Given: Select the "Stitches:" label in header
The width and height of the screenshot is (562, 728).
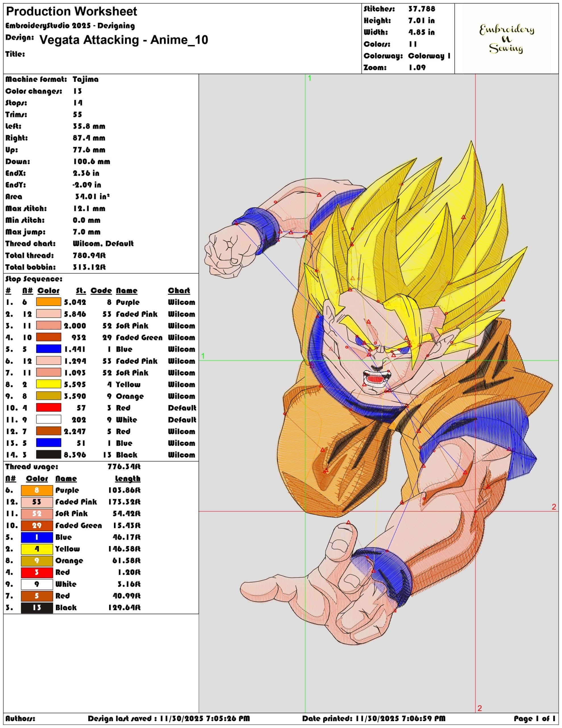Looking at the screenshot, I should pyautogui.click(x=379, y=9).
